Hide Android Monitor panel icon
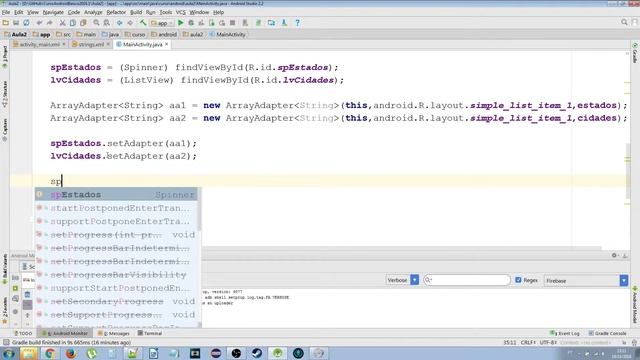 (x=624, y=256)
